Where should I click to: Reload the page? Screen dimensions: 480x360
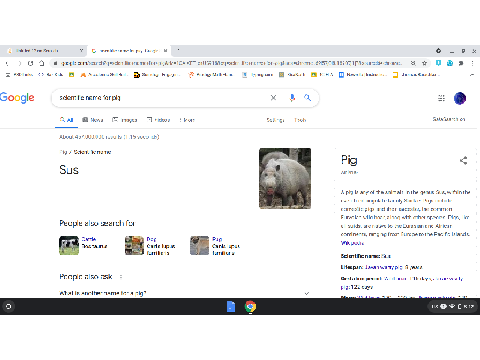[30, 63]
